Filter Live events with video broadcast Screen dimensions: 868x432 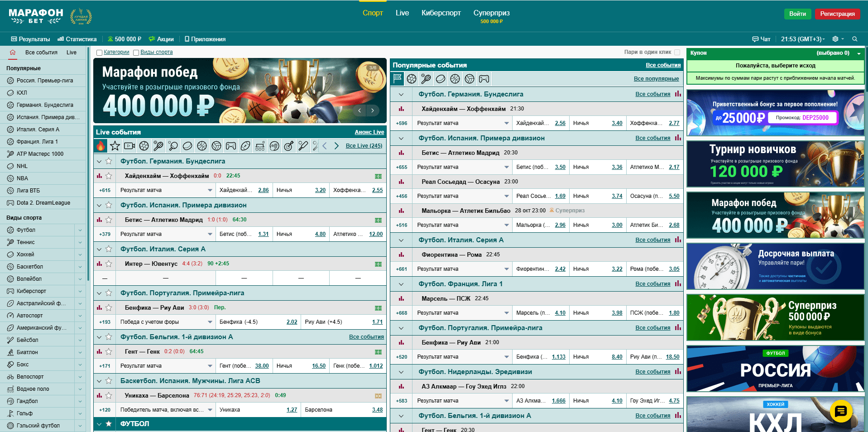(129, 146)
